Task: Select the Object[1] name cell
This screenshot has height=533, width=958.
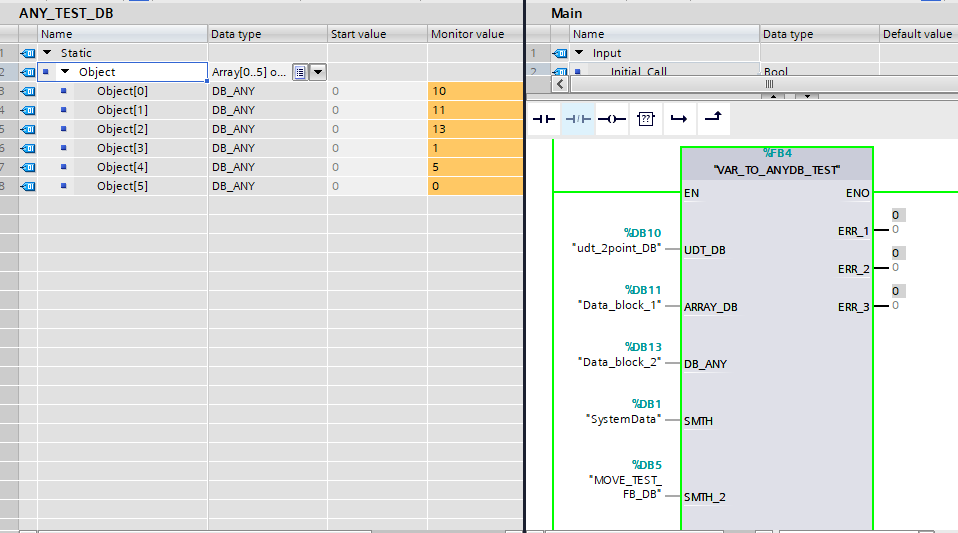Action: pos(122,110)
